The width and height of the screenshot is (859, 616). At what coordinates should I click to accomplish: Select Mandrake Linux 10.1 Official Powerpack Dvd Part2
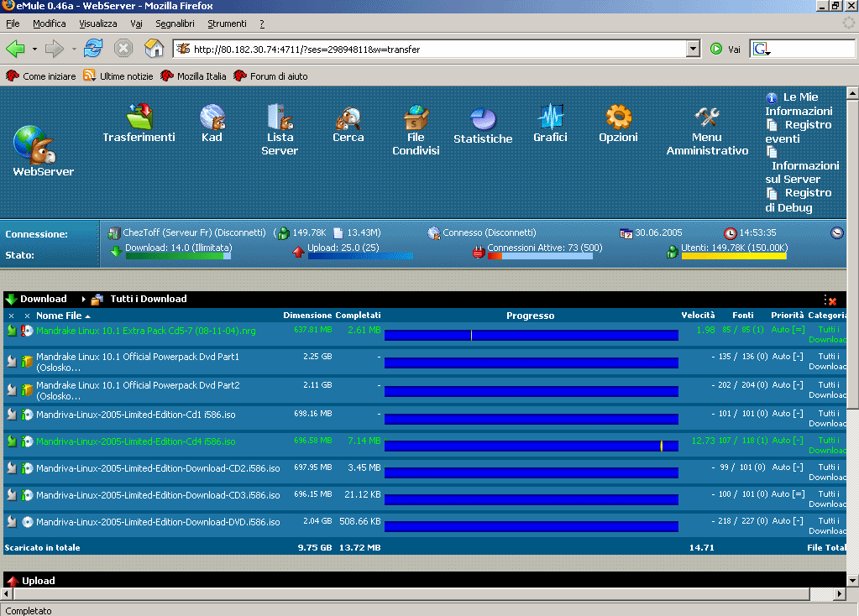(138, 390)
